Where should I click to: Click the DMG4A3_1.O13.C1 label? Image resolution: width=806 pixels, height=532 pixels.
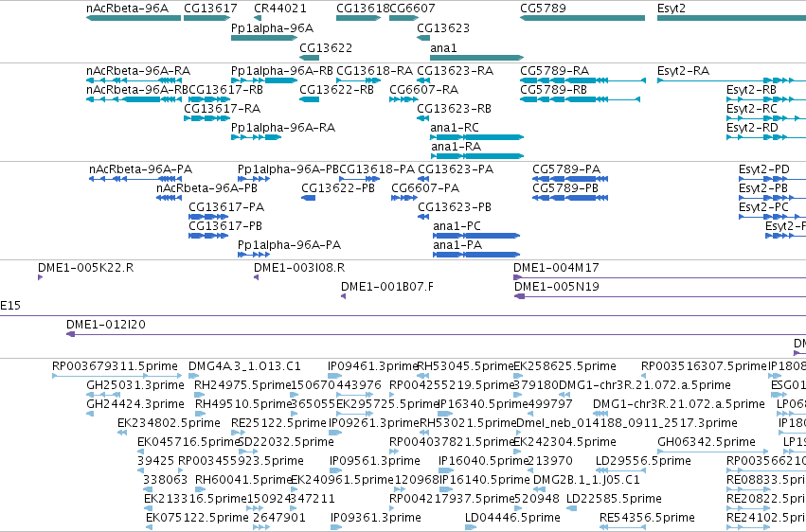[x=244, y=366]
